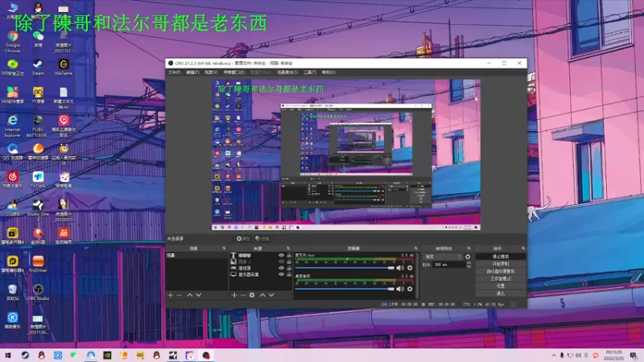Move the selected source up
The width and height of the screenshot is (644, 362).
point(262,295)
